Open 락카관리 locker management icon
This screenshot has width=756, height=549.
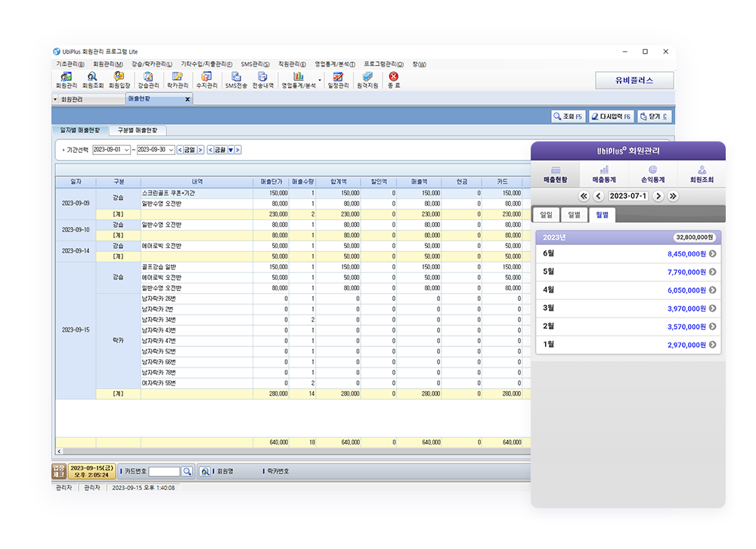(x=178, y=80)
